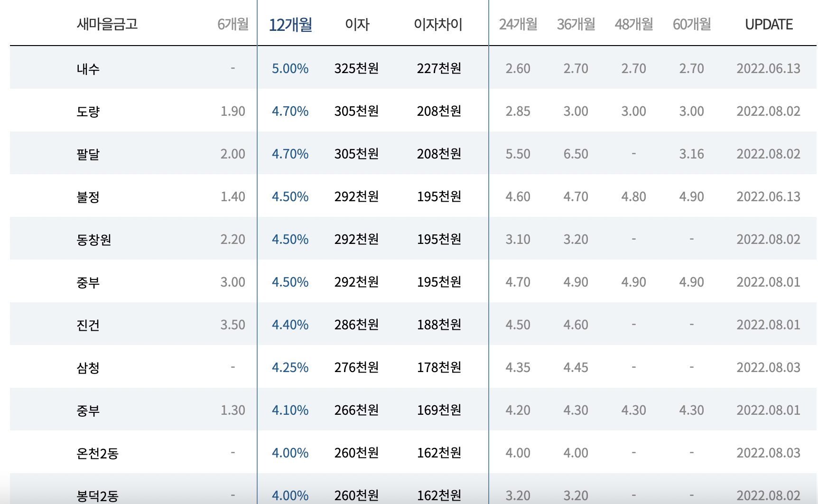Click the 4.25% rate for 삼청

coord(290,367)
